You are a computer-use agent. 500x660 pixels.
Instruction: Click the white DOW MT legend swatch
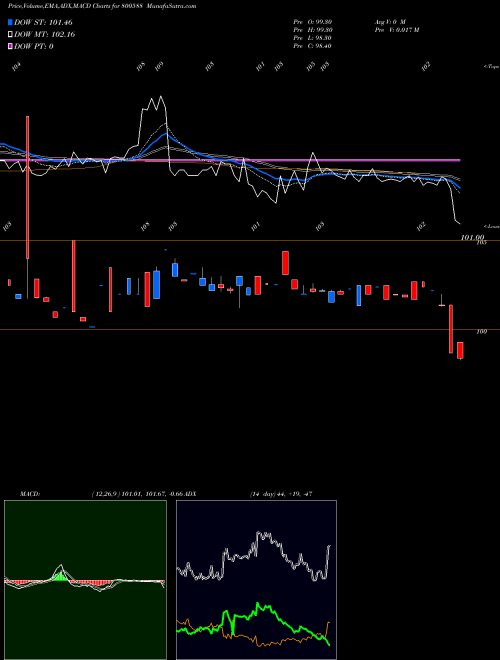(x=10, y=35)
